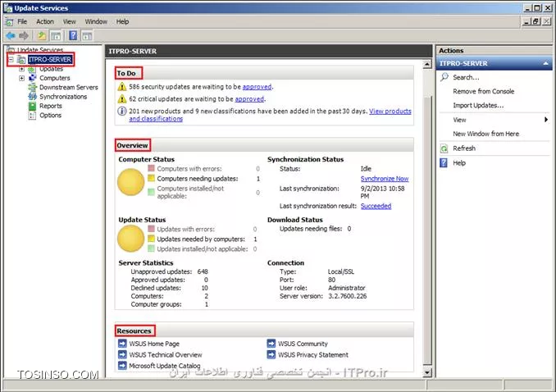Open the Window menu
Image resolution: width=556 pixels, height=392 pixels.
pyautogui.click(x=96, y=21)
